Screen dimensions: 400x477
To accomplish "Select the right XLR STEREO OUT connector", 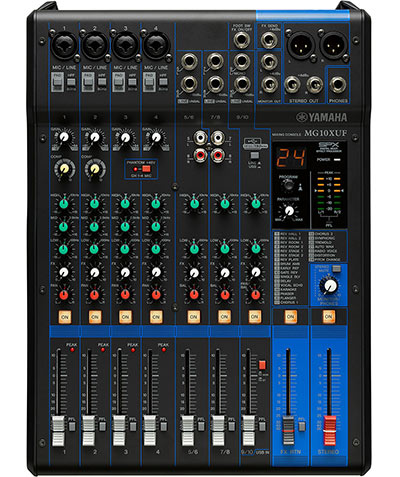I will (x=333, y=45).
